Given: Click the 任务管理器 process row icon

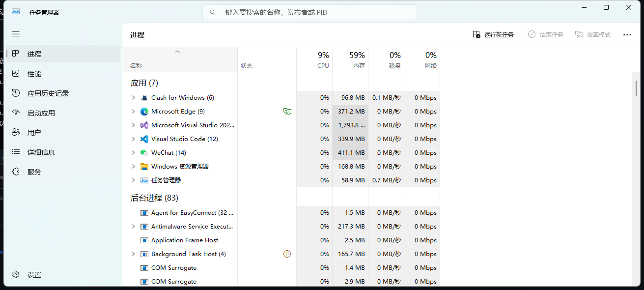Looking at the screenshot, I should pyautogui.click(x=144, y=180).
